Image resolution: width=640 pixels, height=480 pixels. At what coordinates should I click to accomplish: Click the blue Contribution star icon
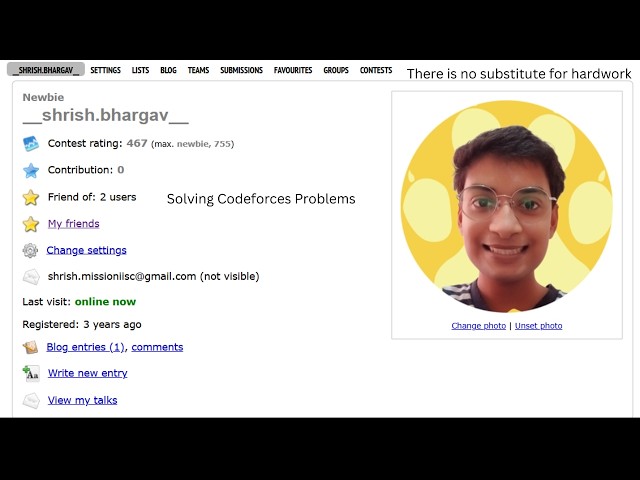click(31, 170)
